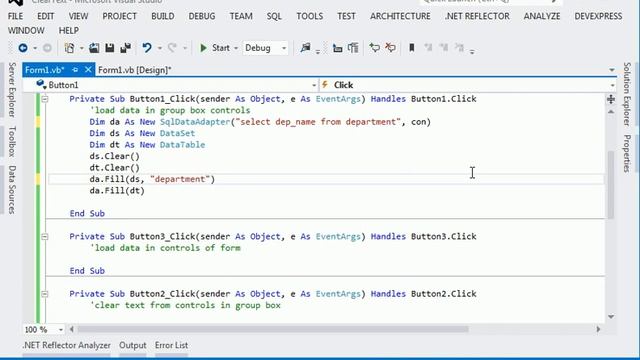The height and width of the screenshot is (360, 640).
Task: Open the Properties side tab
Action: 627,153
